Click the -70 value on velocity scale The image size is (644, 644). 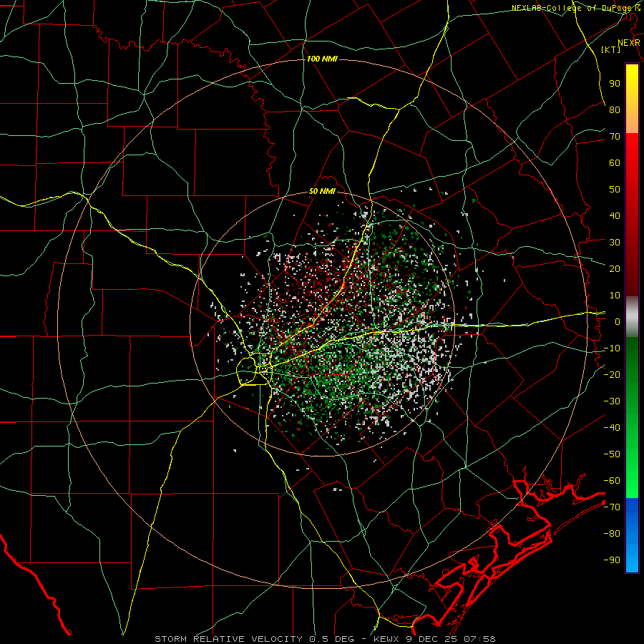click(x=612, y=507)
